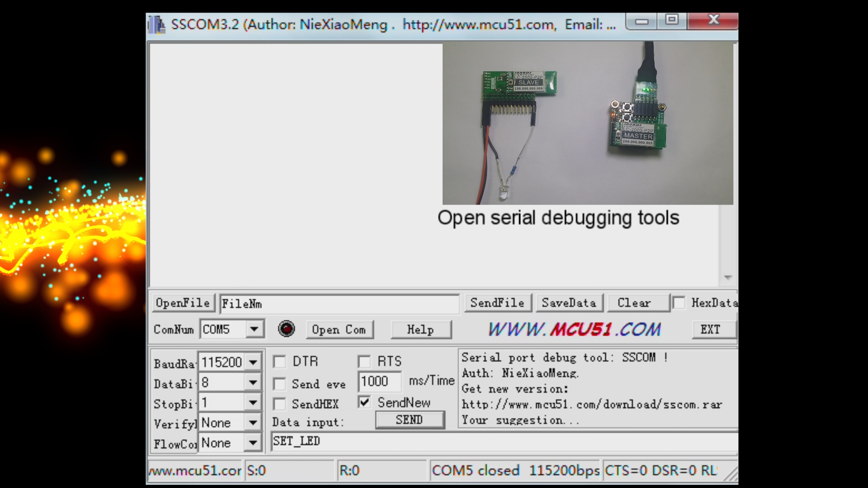This screenshot has height=488, width=868.
Task: Click the SendFile button
Action: (497, 303)
